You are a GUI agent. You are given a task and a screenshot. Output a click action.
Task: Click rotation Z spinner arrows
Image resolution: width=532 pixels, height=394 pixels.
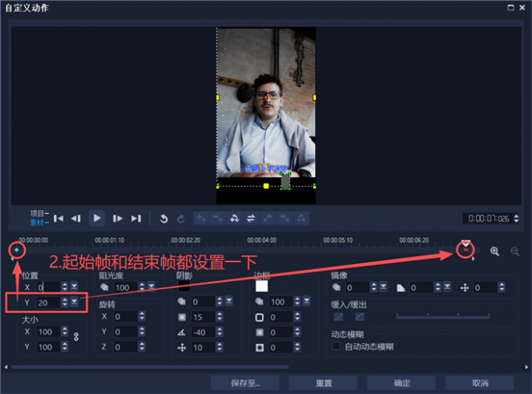[142, 347]
